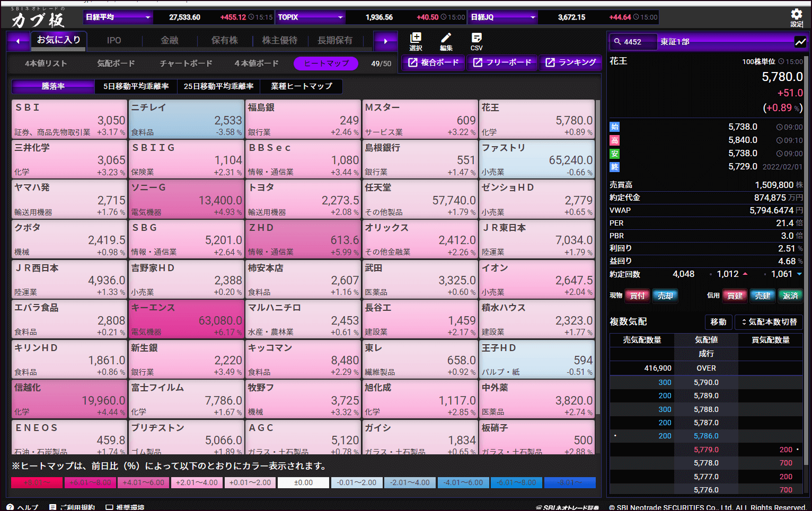Switch to 保有株 tab

coord(225,40)
